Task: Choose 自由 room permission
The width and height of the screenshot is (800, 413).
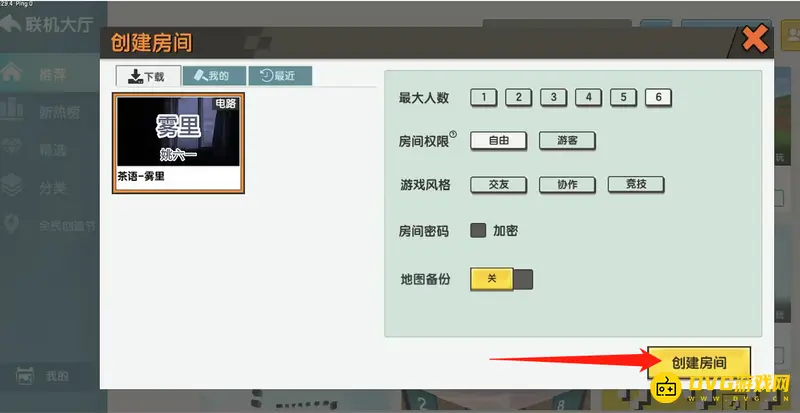Action: pos(498,140)
